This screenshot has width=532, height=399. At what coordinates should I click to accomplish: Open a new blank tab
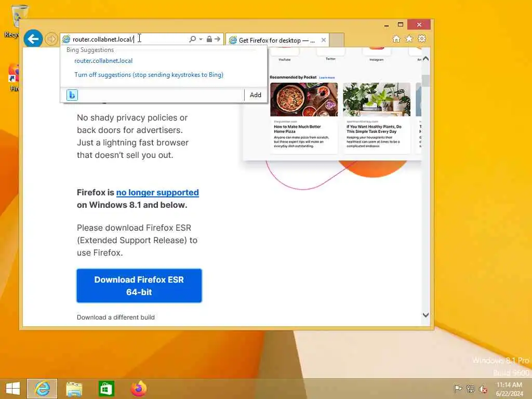[x=337, y=40]
